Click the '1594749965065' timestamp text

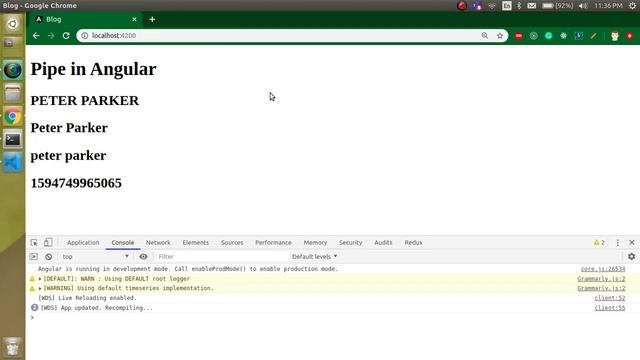pyautogui.click(x=76, y=183)
